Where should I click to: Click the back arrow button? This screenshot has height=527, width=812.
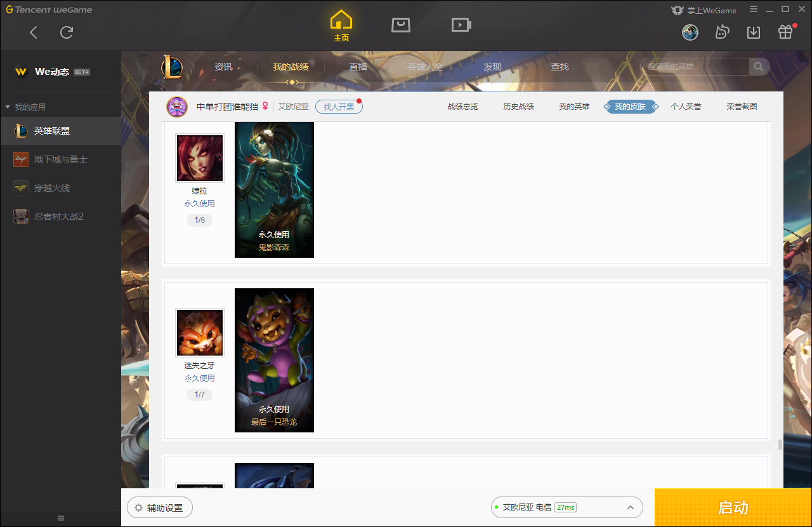click(34, 32)
